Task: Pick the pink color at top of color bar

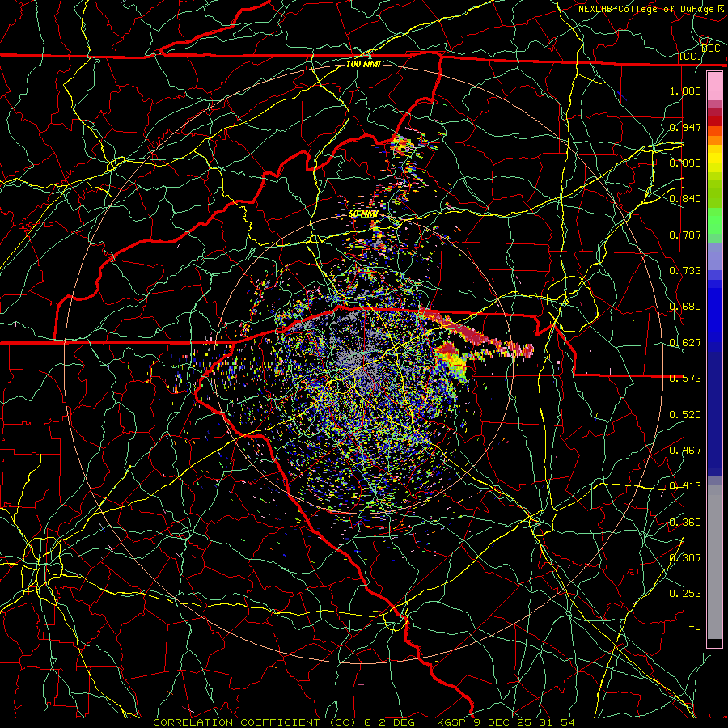Action: pos(714,87)
